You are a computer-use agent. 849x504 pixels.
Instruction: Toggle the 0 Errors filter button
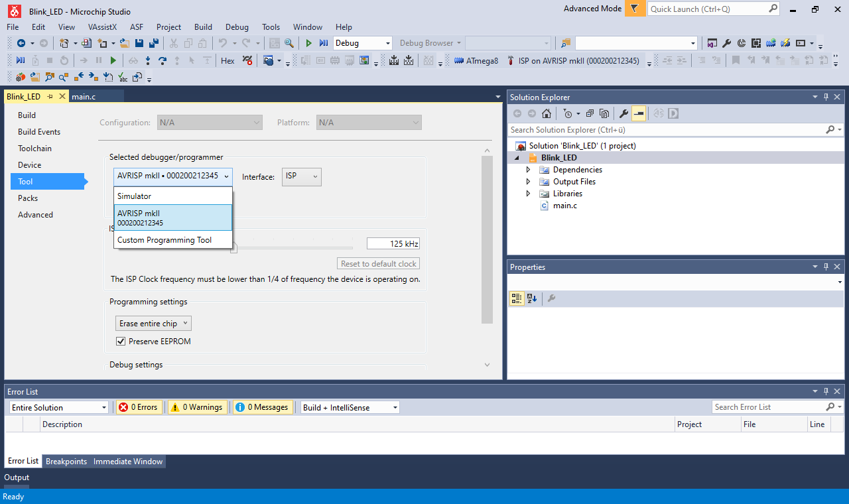[138, 407]
